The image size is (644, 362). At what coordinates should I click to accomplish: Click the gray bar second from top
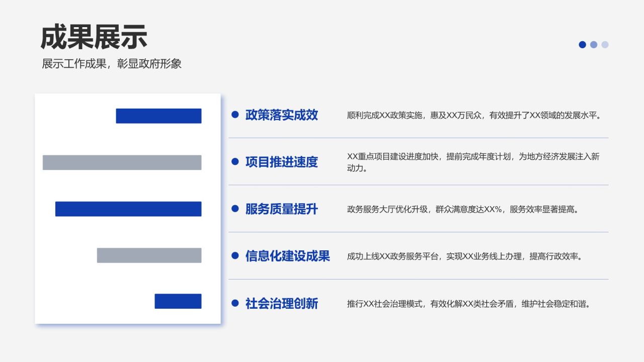coord(122,162)
